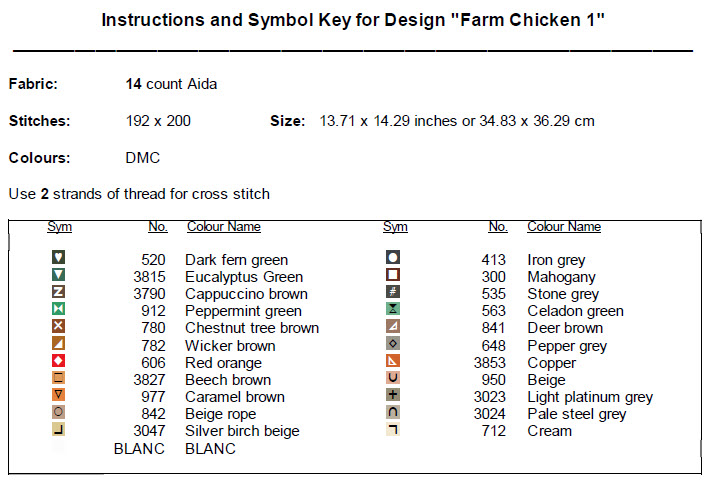711x480 pixels.
Task: Click the left No. column header
Action: click(157, 227)
